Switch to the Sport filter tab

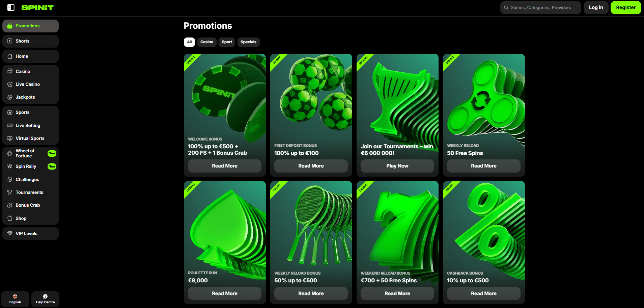click(227, 42)
